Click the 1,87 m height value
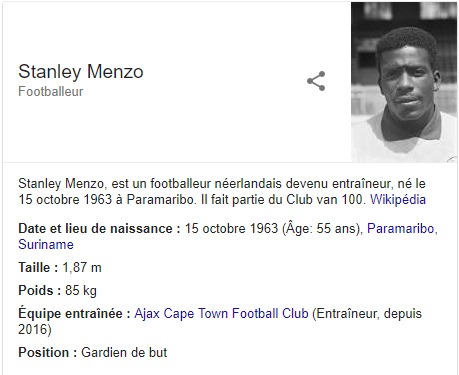The width and height of the screenshot is (459, 375). pos(82,267)
